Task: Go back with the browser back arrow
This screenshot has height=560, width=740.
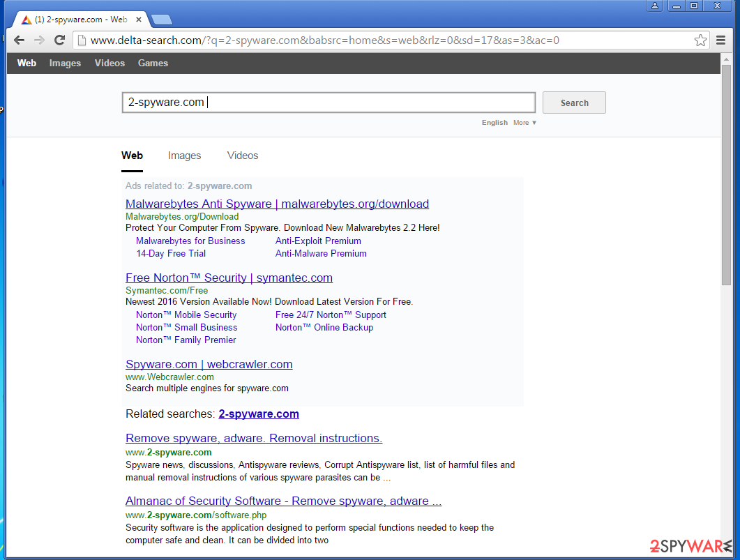Action: point(19,40)
